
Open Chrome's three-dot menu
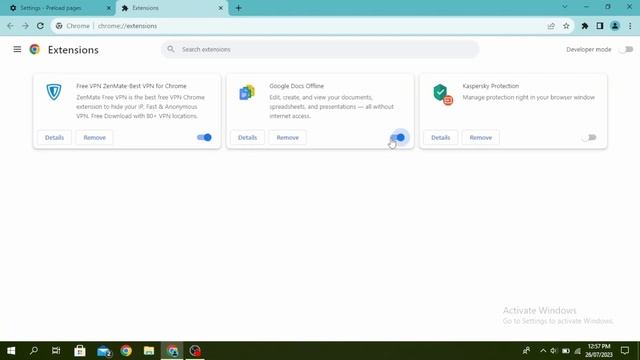[630, 26]
